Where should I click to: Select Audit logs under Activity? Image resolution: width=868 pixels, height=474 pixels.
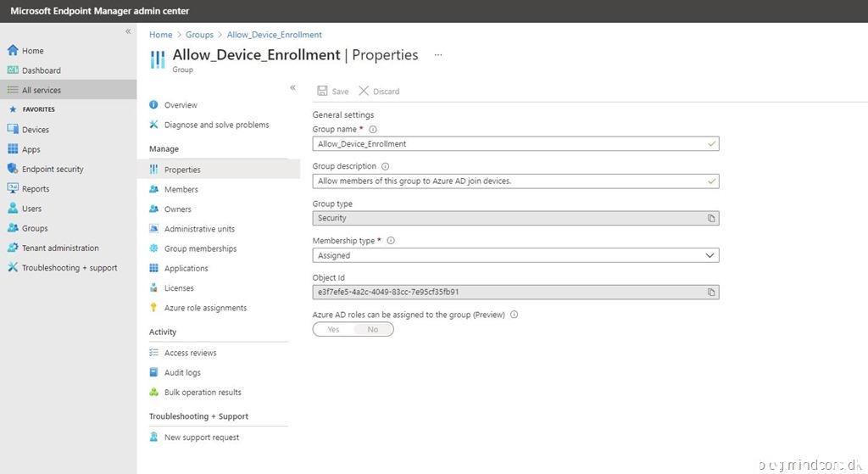pyautogui.click(x=182, y=372)
